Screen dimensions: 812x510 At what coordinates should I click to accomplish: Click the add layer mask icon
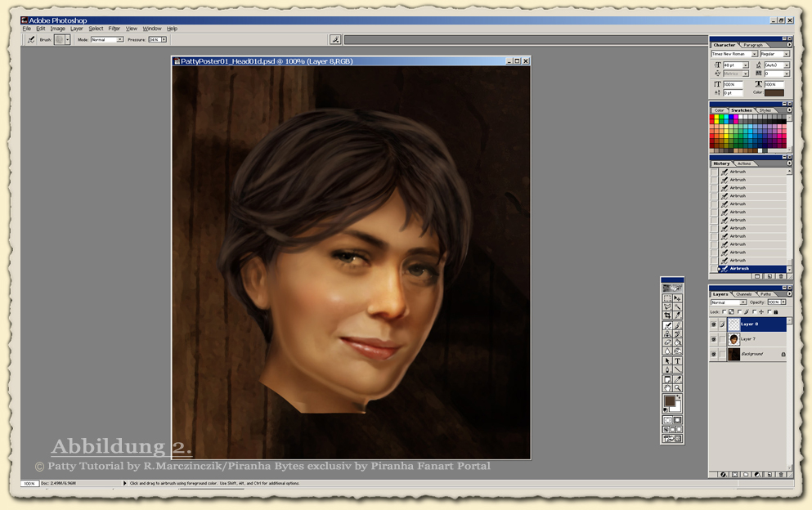735,474
